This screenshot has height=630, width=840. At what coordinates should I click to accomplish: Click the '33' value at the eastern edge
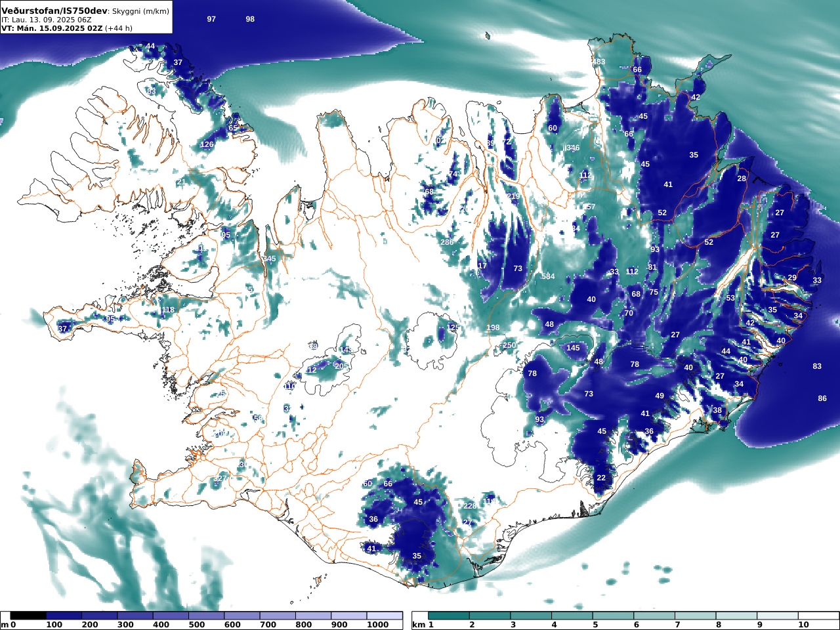pos(817,280)
